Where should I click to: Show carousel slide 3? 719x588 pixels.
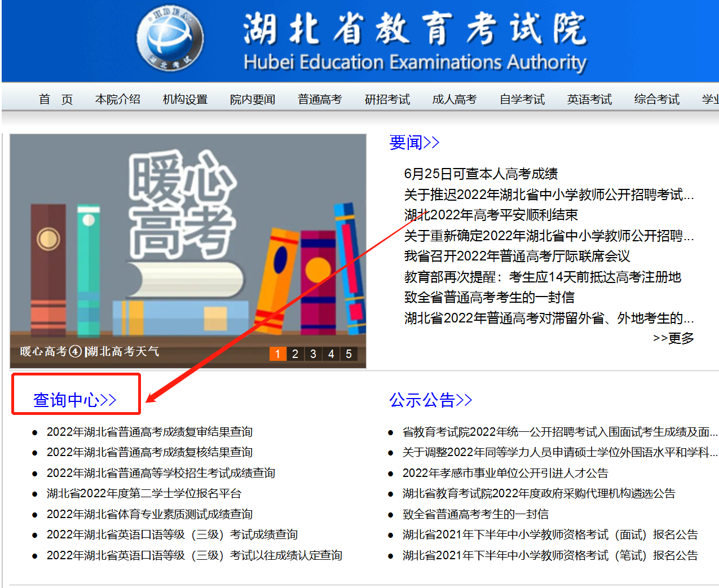click(x=313, y=353)
